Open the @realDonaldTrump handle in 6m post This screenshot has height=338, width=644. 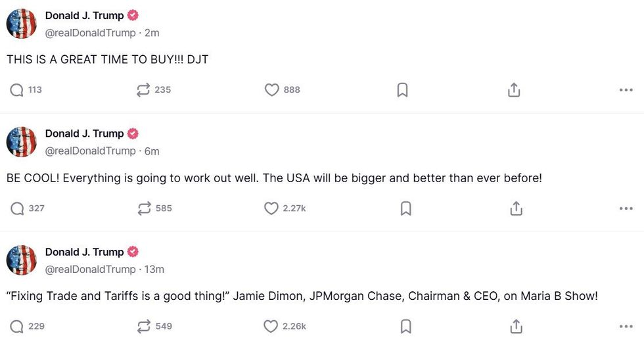(x=90, y=151)
